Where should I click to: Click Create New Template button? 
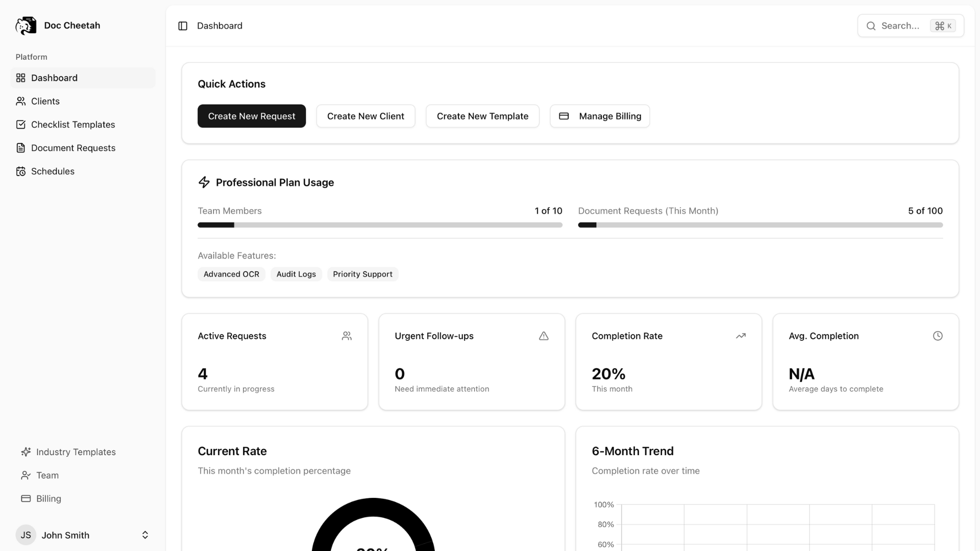482,116
